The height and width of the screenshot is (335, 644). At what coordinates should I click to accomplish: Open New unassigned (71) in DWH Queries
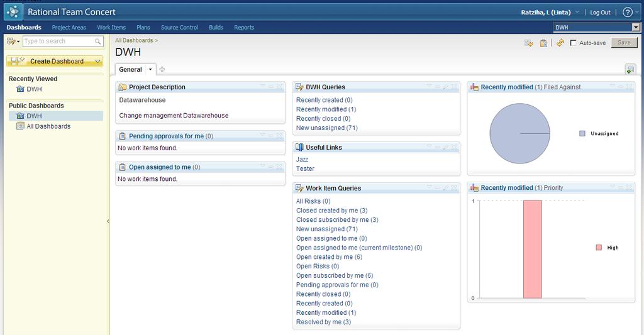[x=327, y=128]
